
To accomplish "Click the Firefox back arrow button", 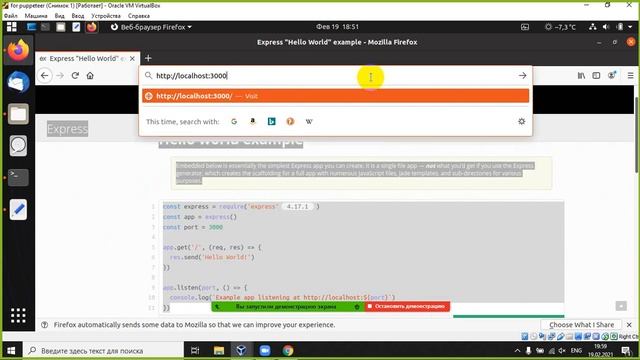I will [x=44, y=76].
